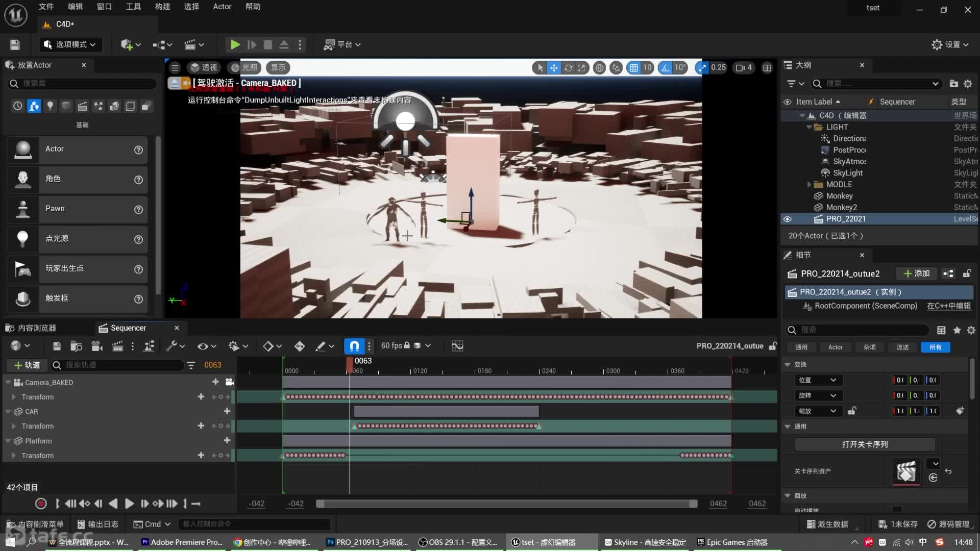Open the 构建 build menu
This screenshot has width=980, height=551.
tap(162, 7)
